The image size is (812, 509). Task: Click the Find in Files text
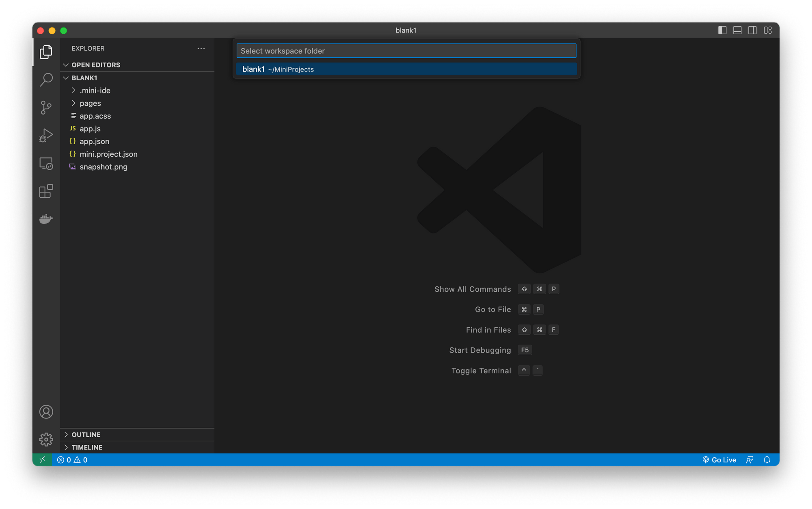click(x=488, y=330)
